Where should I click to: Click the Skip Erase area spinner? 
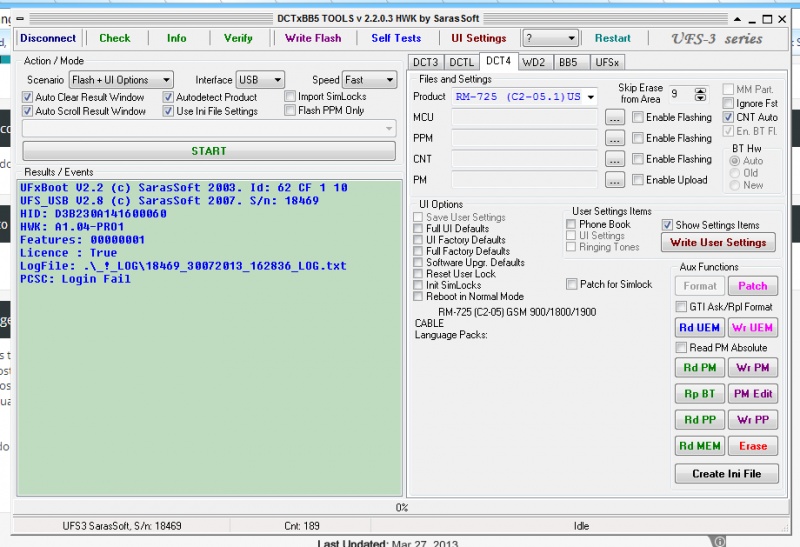click(700, 94)
